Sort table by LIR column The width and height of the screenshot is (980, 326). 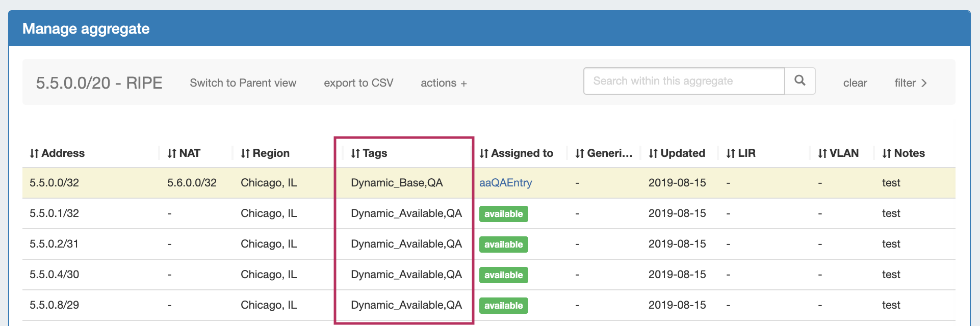[740, 153]
